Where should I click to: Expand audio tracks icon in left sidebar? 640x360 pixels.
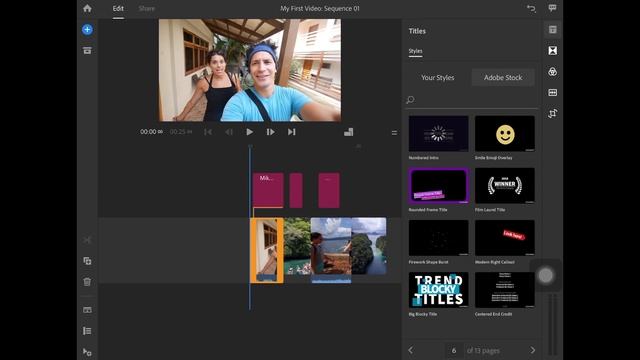(87, 310)
